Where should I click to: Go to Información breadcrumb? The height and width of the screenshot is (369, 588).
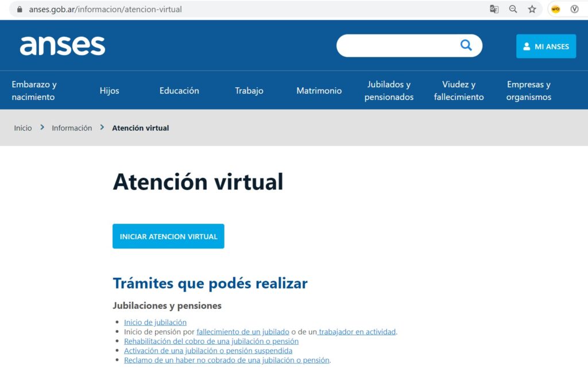coord(72,128)
